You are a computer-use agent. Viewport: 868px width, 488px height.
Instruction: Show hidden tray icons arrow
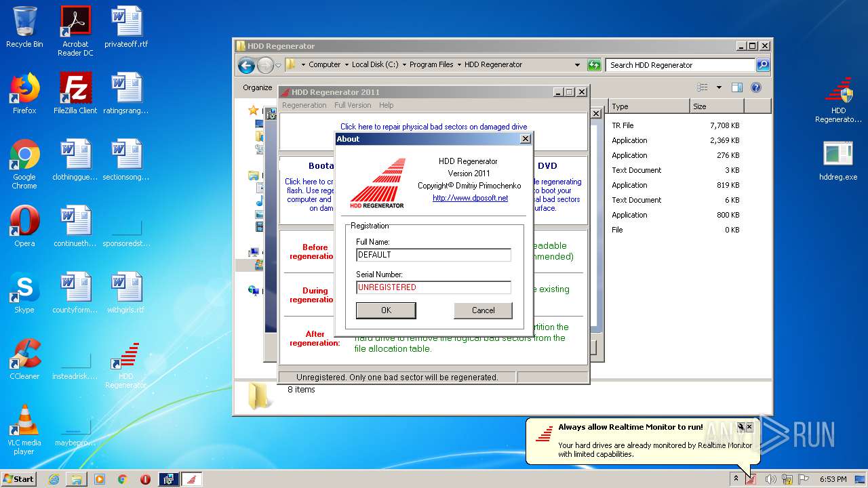coord(736,479)
